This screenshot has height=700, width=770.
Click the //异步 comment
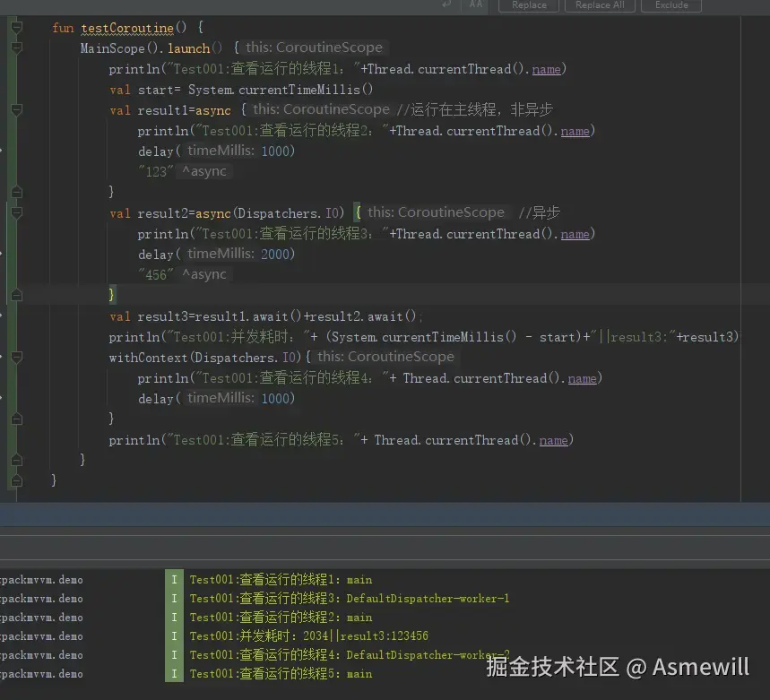coord(540,212)
